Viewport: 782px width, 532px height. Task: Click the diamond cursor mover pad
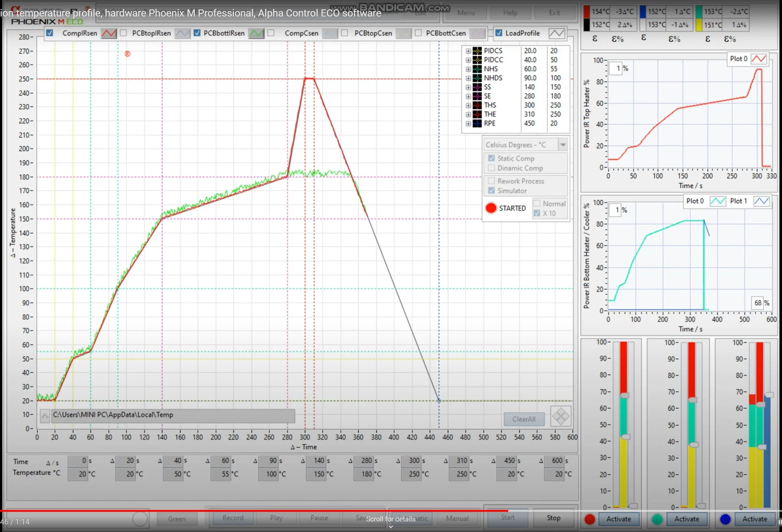point(561,417)
